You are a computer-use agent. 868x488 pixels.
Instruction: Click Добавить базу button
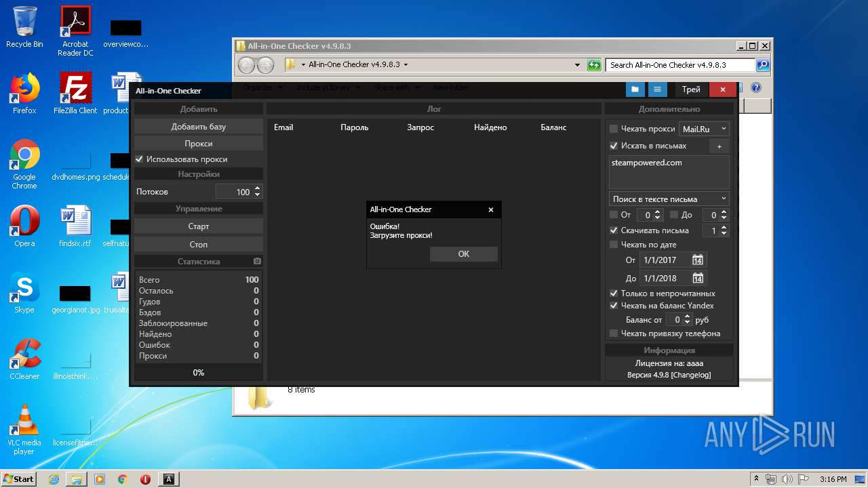click(199, 127)
